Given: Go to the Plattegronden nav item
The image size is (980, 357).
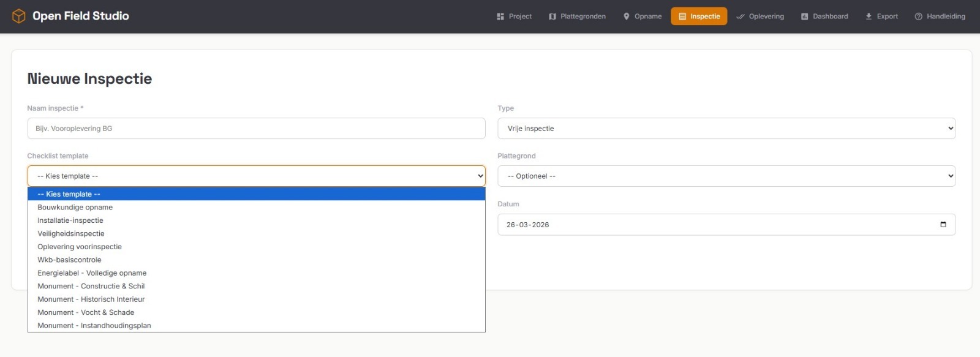Looking at the screenshot, I should (577, 17).
